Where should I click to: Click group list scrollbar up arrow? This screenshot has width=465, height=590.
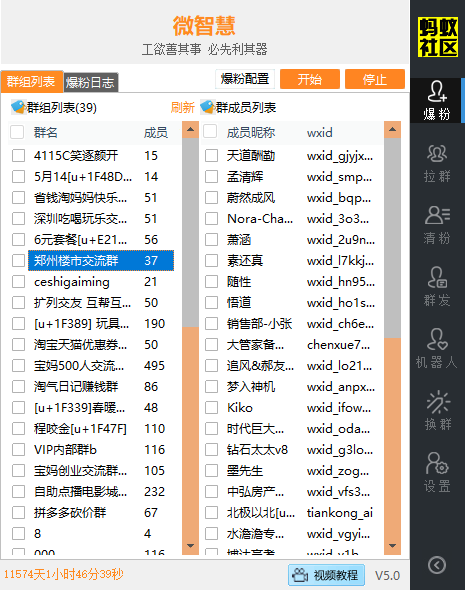[x=190, y=130]
